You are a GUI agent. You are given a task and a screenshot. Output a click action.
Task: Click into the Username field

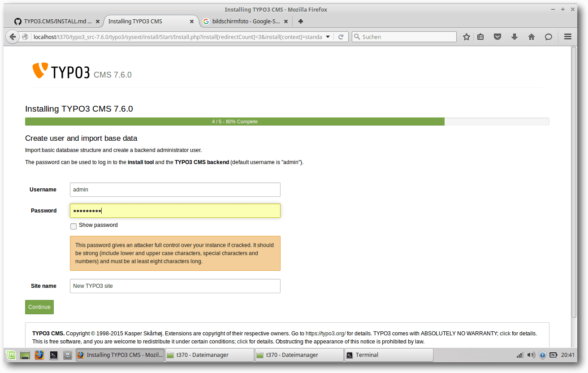[175, 190]
